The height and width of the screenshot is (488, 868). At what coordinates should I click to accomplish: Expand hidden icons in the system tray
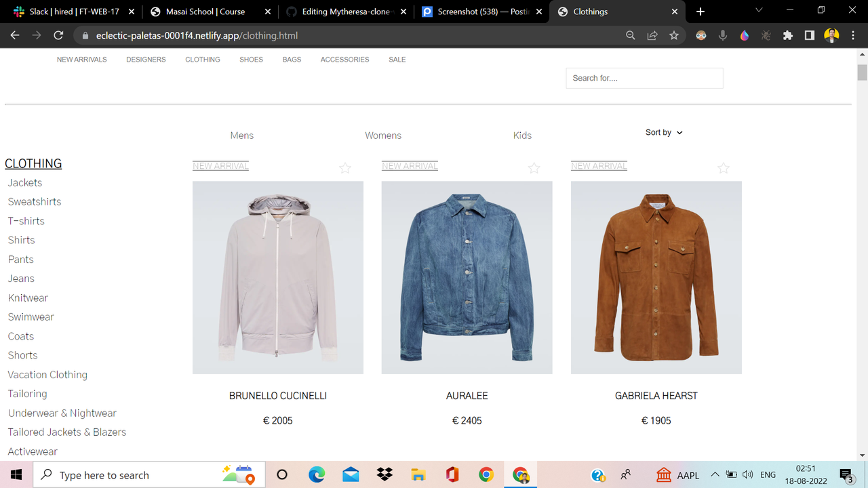pyautogui.click(x=715, y=474)
